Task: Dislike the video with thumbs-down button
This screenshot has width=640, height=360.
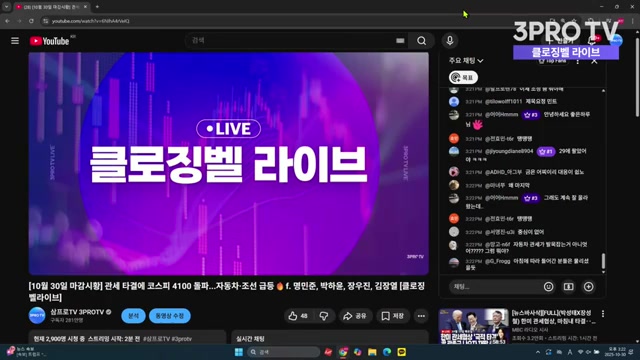Action: pyautogui.click(x=324, y=316)
